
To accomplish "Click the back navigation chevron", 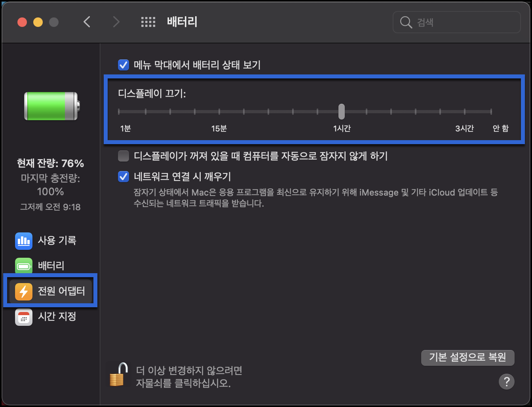I will (x=87, y=22).
